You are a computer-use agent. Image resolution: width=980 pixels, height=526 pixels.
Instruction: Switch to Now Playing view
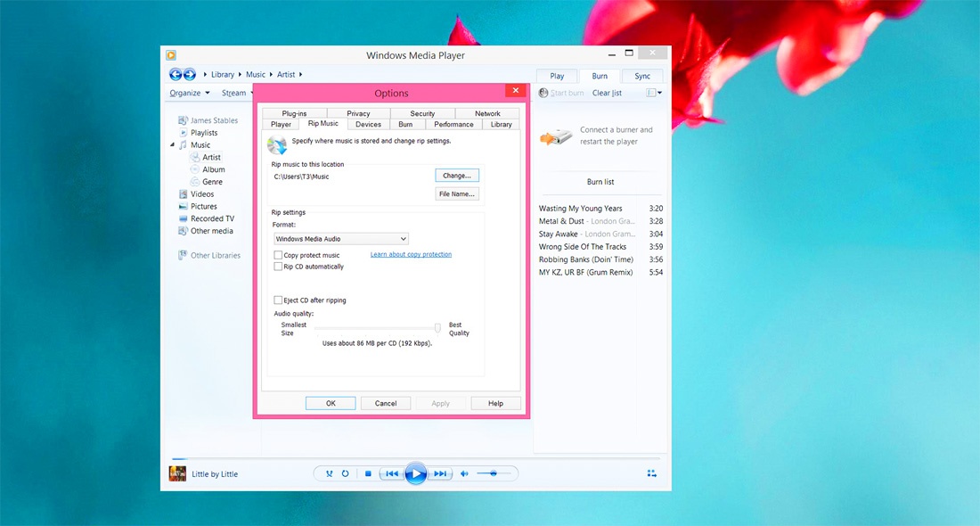(651, 473)
